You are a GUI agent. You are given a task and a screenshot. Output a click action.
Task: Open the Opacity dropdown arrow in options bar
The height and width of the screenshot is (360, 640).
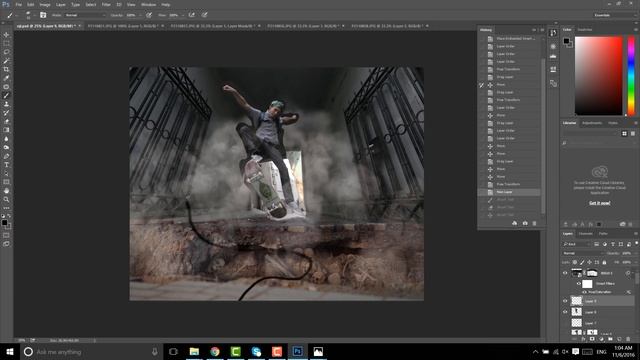140,15
